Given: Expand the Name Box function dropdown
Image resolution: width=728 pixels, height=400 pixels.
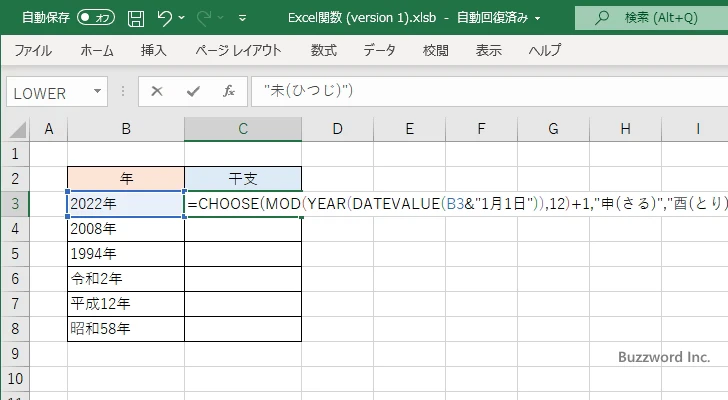Looking at the screenshot, I should [97, 92].
